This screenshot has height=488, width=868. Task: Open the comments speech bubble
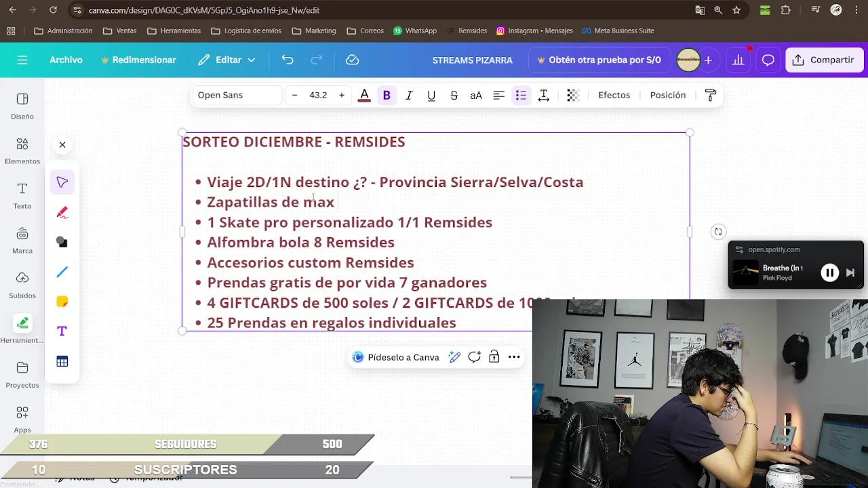point(768,60)
